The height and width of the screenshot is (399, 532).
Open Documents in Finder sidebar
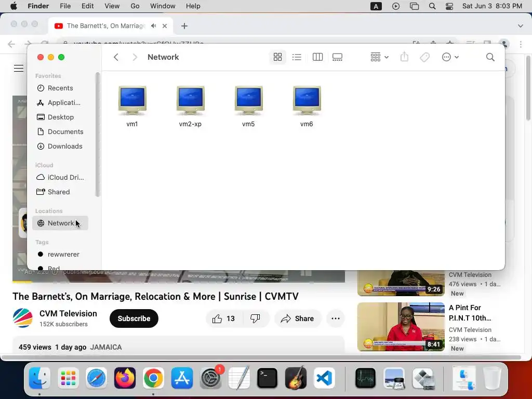click(x=60, y=131)
